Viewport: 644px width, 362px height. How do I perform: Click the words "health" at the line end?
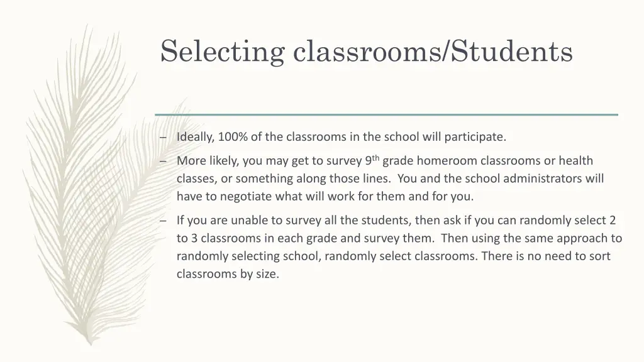point(576,161)
